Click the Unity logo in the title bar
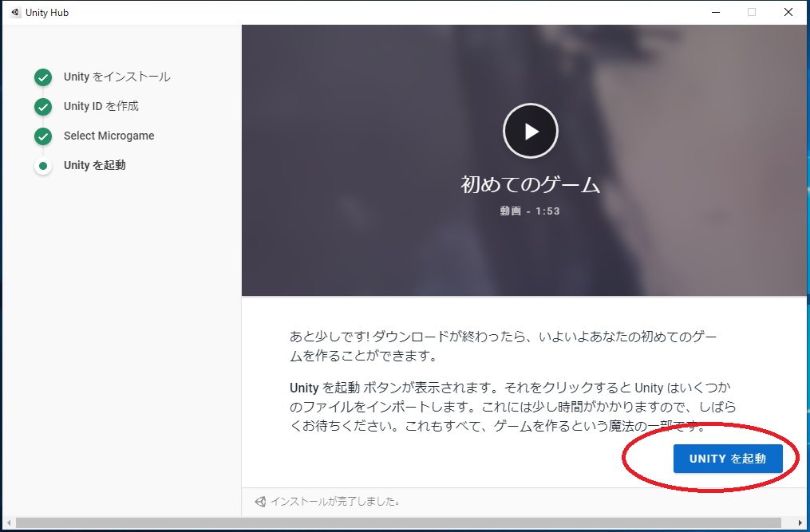Viewport: 810px width, 532px height. tap(15, 13)
